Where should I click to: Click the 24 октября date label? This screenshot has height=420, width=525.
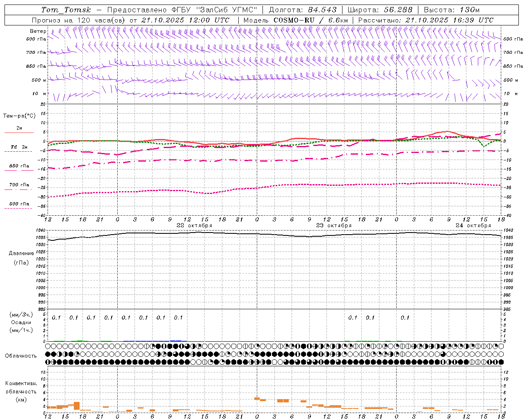pos(473,226)
